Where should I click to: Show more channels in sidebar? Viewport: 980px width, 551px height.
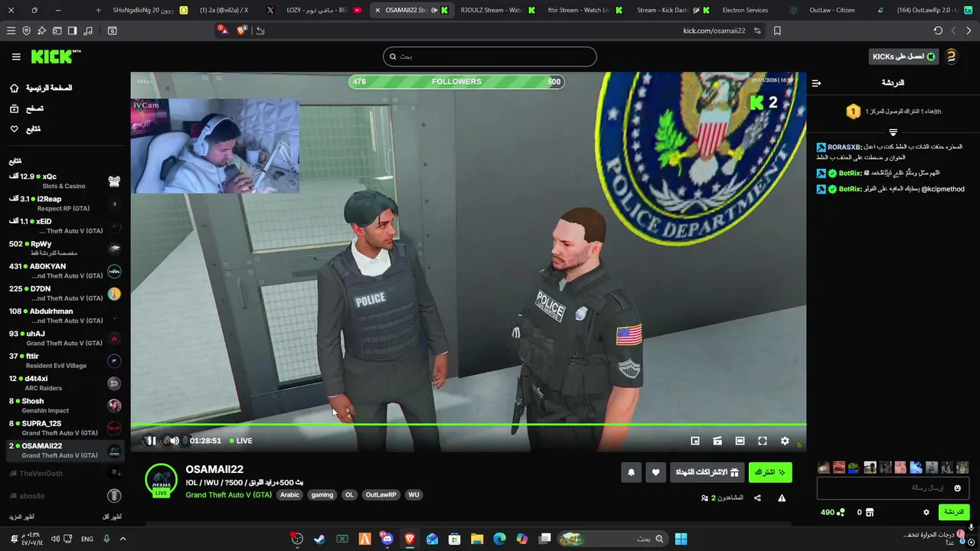[x=21, y=517]
